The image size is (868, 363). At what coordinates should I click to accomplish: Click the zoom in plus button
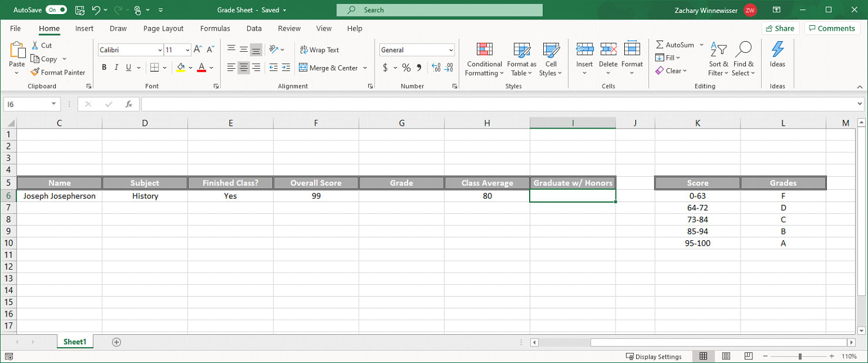pyautogui.click(x=832, y=356)
